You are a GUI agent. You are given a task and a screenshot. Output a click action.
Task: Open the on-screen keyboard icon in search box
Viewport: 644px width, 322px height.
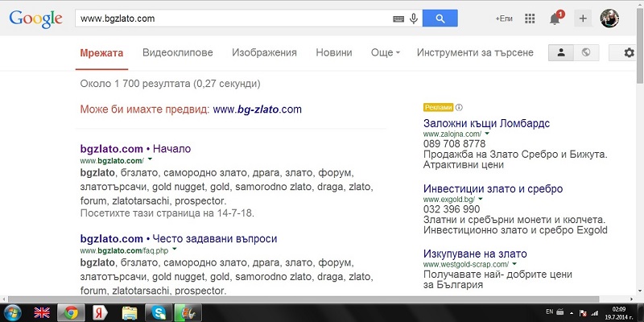tap(398, 19)
